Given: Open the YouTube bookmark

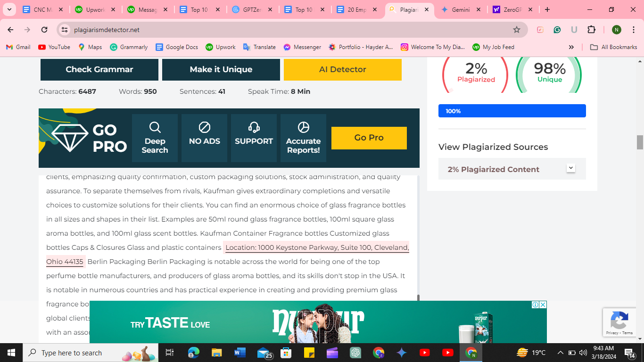Looking at the screenshot, I should [54, 47].
